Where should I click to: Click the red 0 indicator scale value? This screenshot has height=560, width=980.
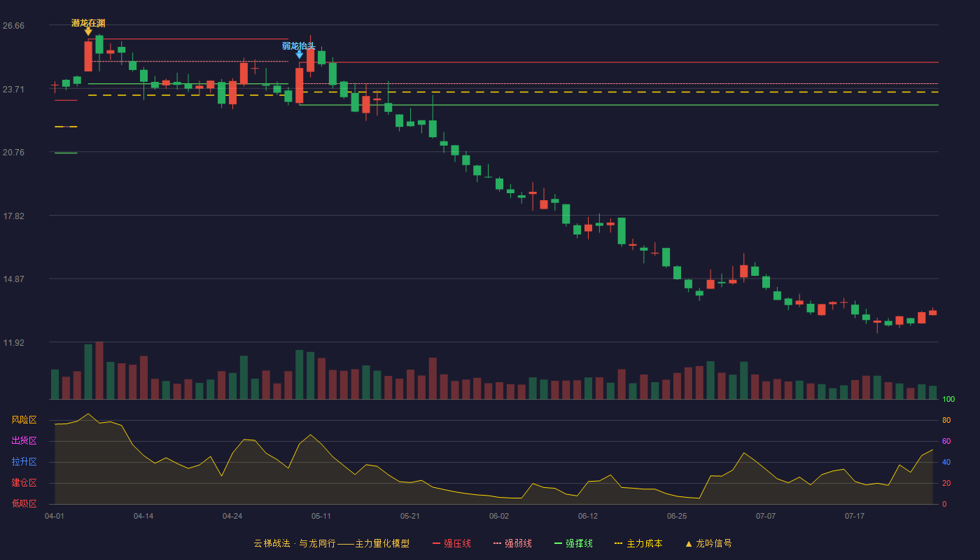tap(944, 504)
